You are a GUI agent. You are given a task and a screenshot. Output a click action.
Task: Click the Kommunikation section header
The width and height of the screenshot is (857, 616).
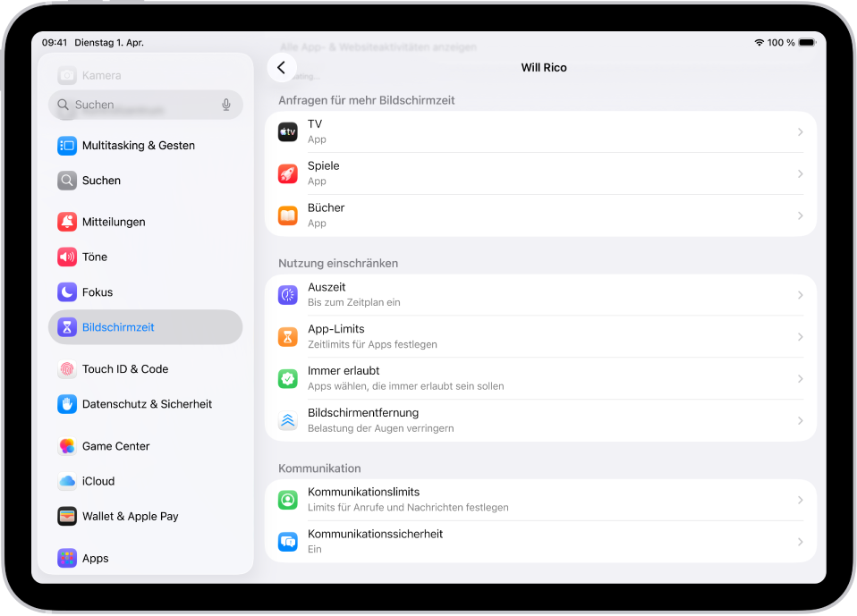[319, 468]
